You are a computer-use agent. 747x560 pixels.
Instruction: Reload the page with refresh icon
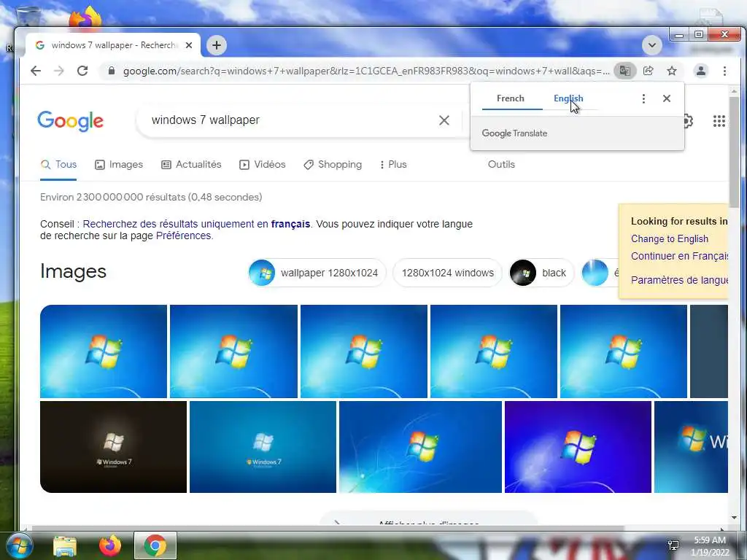tap(82, 71)
